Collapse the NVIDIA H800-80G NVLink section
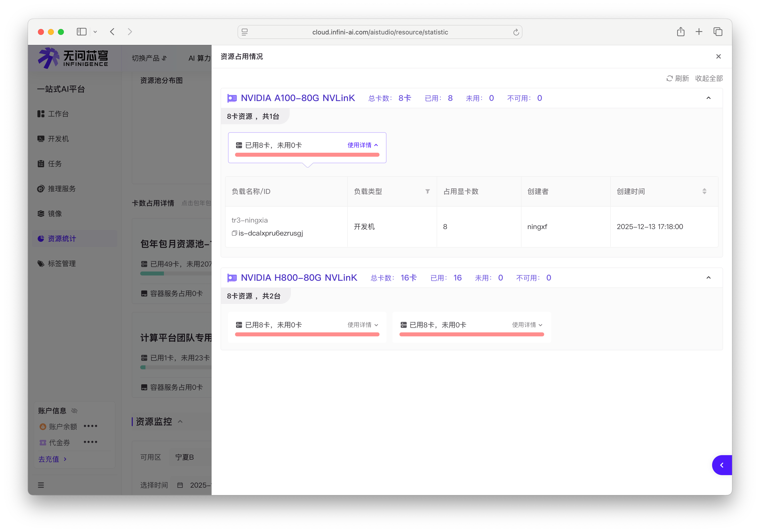This screenshot has height=532, width=760. click(x=708, y=278)
